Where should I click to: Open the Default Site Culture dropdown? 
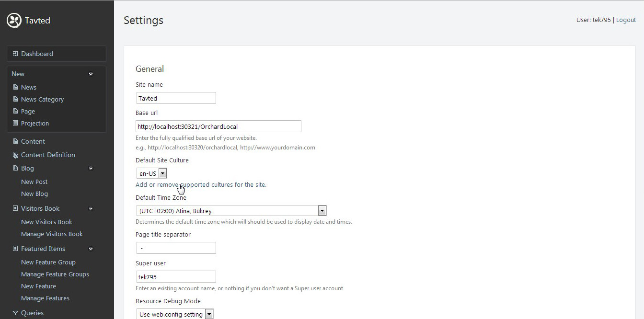(x=162, y=173)
